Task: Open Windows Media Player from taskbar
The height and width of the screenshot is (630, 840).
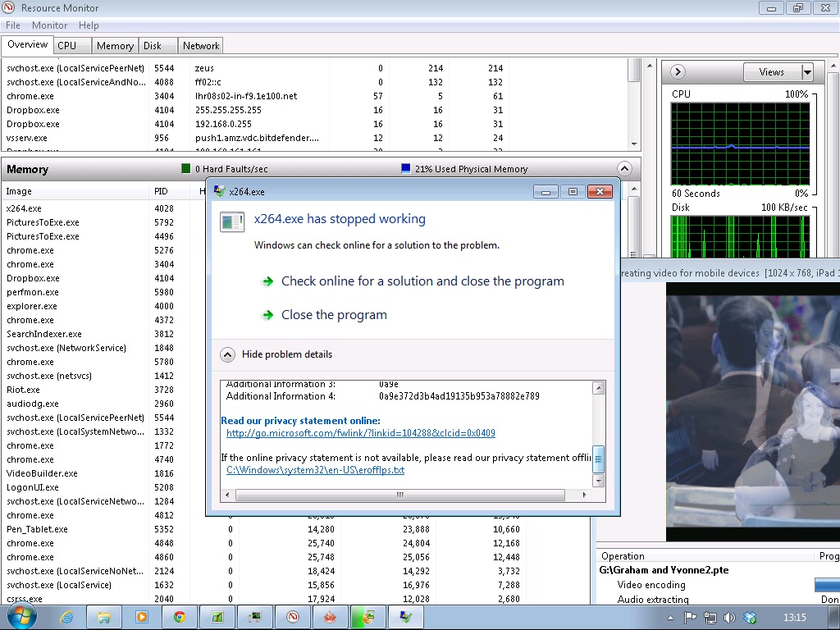Action: (142, 617)
